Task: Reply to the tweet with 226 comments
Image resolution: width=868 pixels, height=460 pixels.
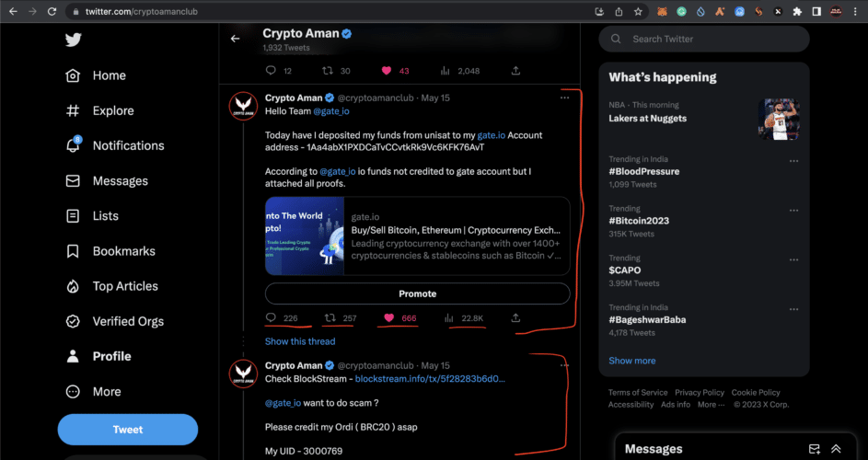Action: click(271, 318)
